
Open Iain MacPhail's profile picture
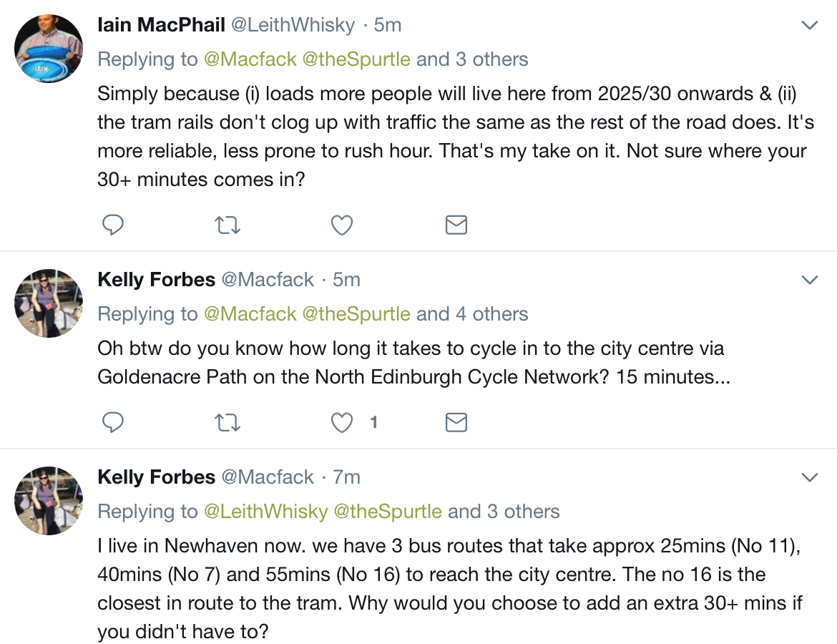tap(49, 49)
